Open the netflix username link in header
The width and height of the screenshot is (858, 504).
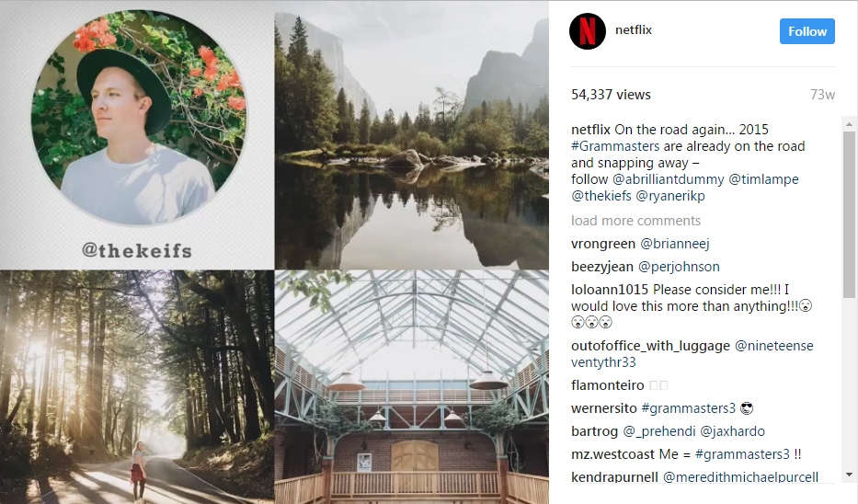pos(633,30)
